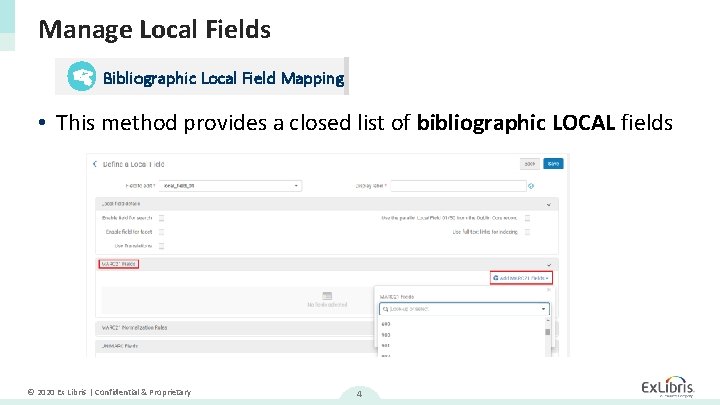Expand the UNIMARC Fields section
720x405 pixels.
click(x=235, y=346)
